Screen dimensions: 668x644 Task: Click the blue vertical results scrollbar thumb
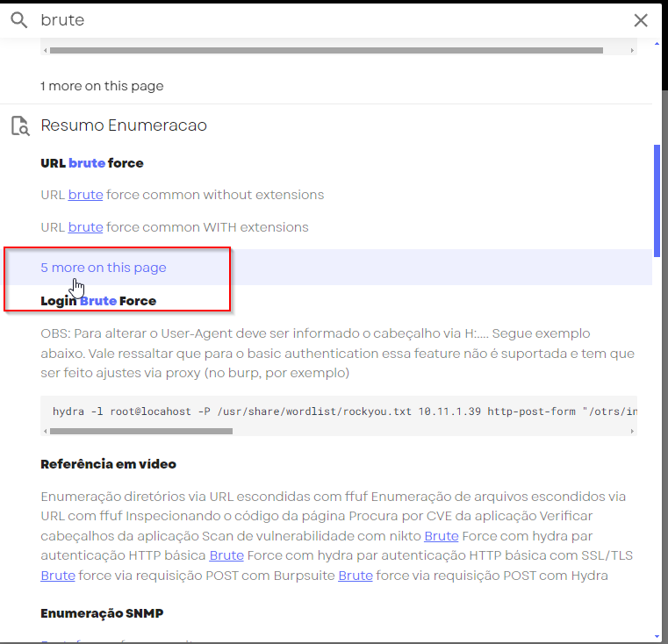(x=657, y=201)
